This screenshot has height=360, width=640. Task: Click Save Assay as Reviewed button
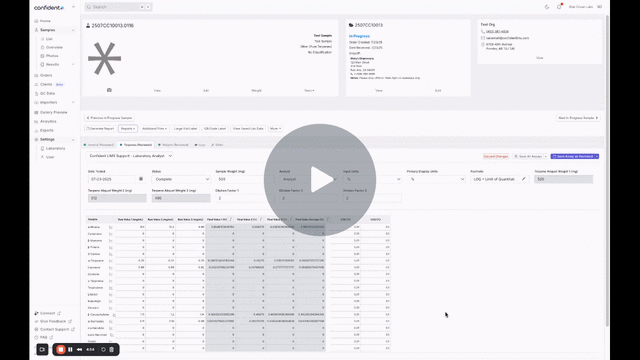(573, 156)
